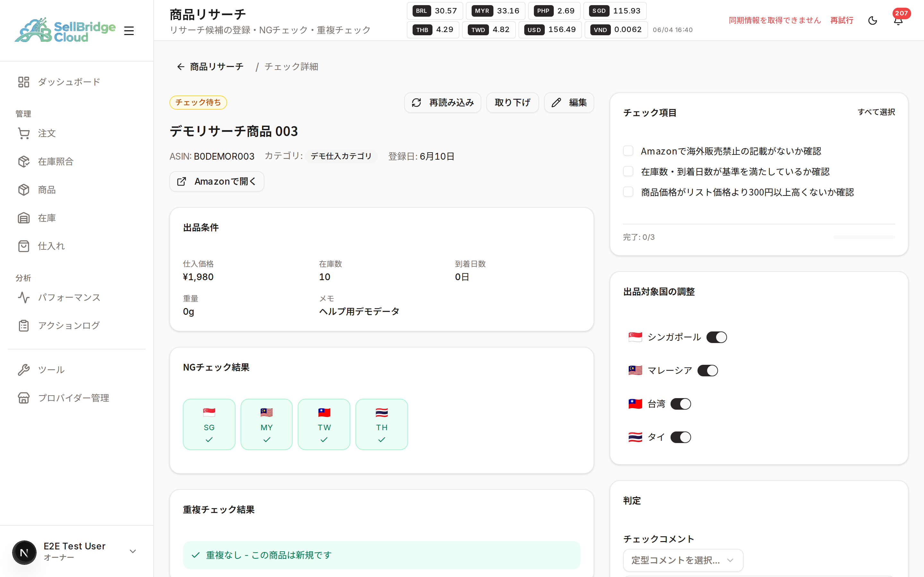This screenshot has height=577, width=924.
Task: Open the ダッシュボード grid icon
Action: click(24, 82)
